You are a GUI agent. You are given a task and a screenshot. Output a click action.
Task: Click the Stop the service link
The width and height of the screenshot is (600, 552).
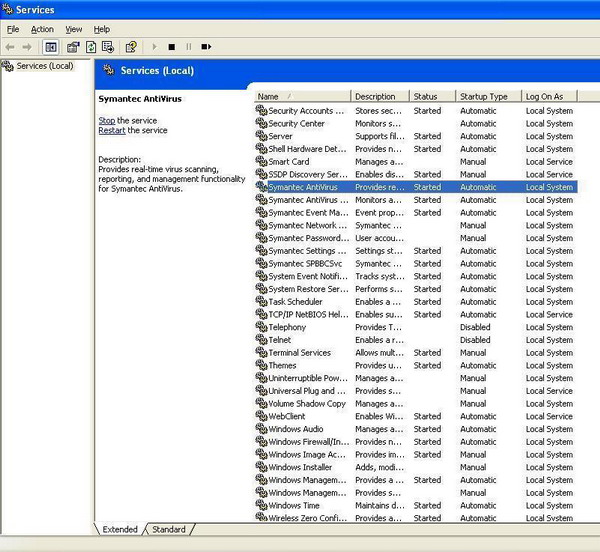click(x=107, y=120)
